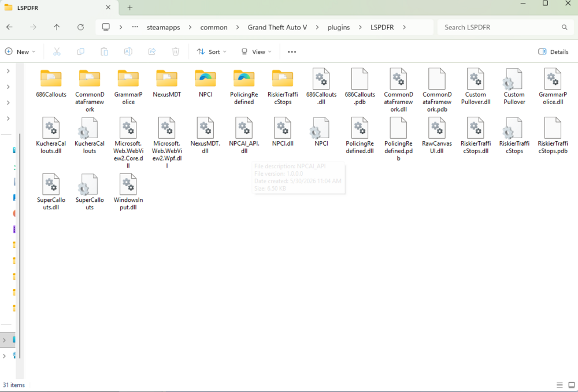The height and width of the screenshot is (392, 578).
Task: Toggle the Details pane button
Action: pos(553,51)
